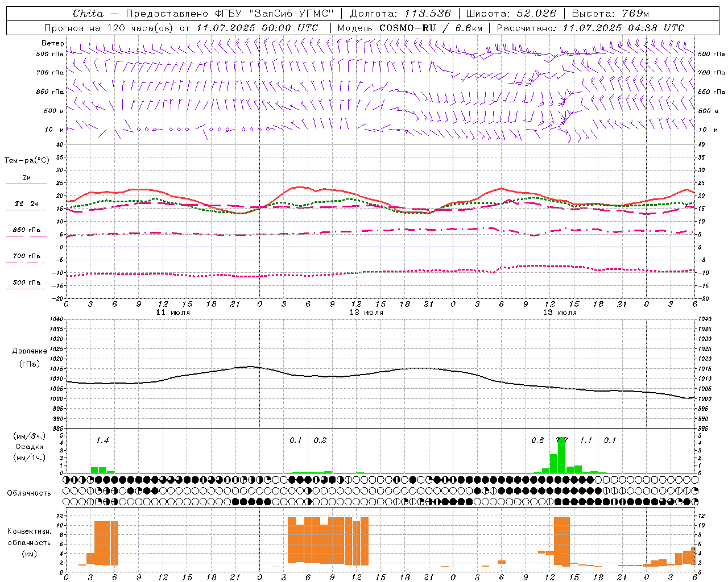The height and width of the screenshot is (582, 728).
Task: Click the "13 июля" date label
Action: click(560, 313)
